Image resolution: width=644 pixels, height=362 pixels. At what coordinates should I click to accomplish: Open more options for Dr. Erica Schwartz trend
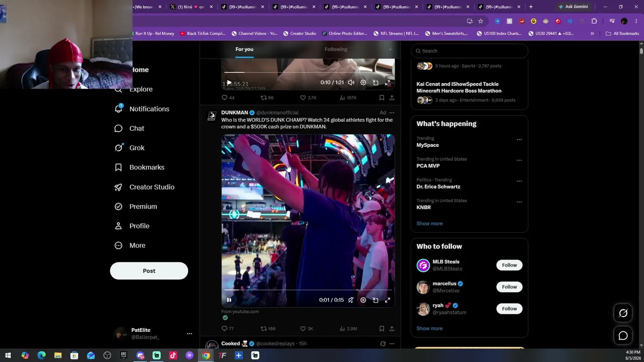519,181
